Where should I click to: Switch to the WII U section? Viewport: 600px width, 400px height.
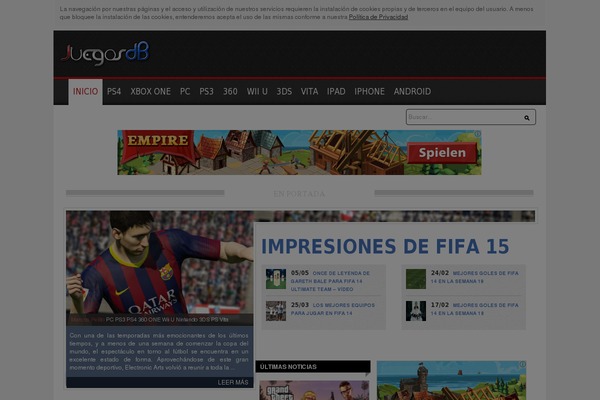point(258,91)
